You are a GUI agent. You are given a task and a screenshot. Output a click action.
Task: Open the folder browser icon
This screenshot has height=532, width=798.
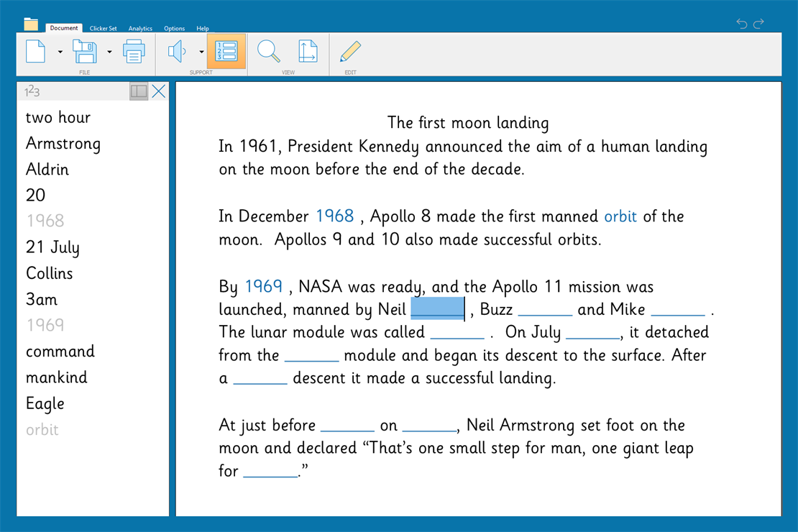(x=31, y=23)
